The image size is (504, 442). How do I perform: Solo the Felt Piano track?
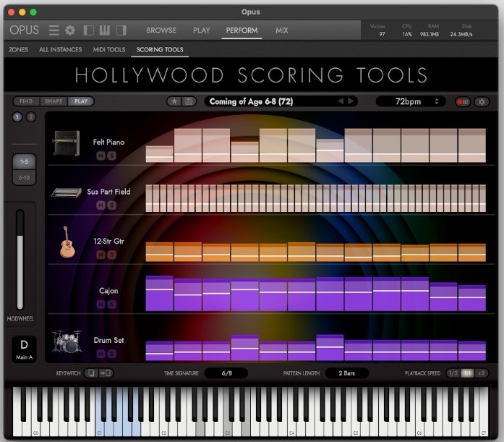pyautogui.click(x=112, y=156)
